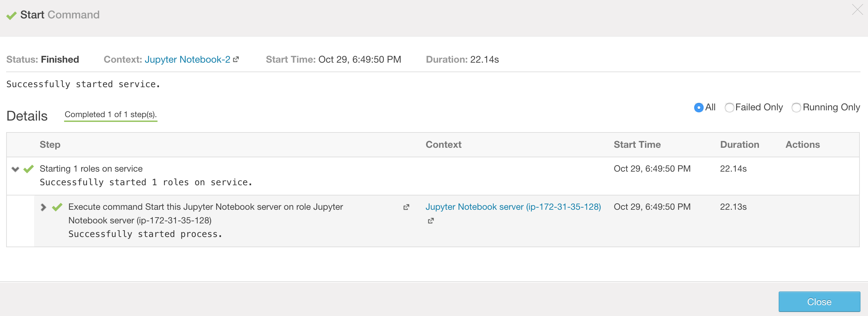This screenshot has width=868, height=316.
Task: Click the green checkmark beside Start Command title
Action: (11, 15)
